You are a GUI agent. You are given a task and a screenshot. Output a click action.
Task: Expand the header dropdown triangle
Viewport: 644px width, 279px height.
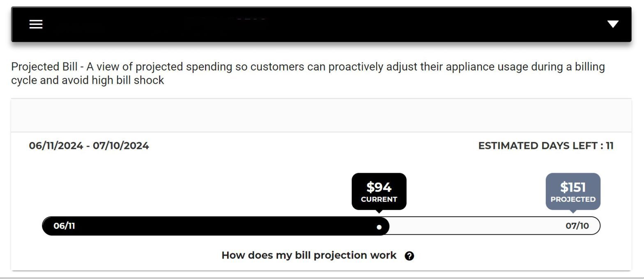613,24
